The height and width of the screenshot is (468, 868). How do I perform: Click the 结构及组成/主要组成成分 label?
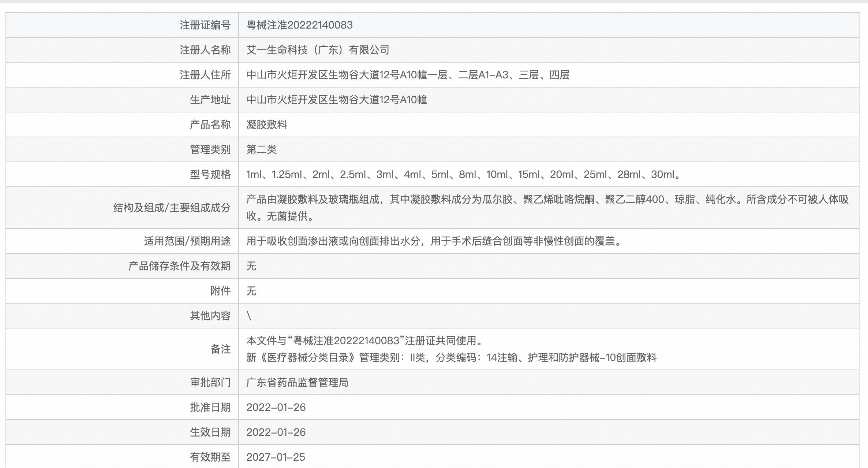(172, 208)
